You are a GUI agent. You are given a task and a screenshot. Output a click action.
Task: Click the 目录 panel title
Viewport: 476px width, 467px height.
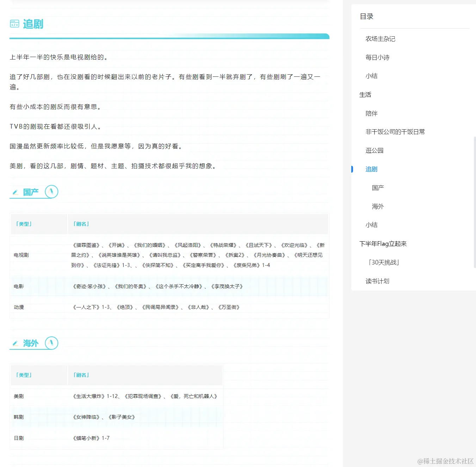point(366,16)
